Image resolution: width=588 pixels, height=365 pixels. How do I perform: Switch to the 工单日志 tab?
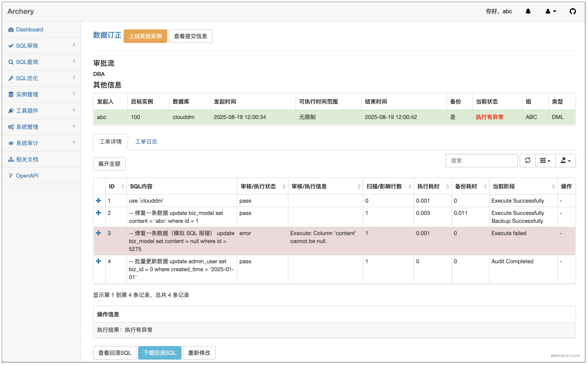click(146, 142)
